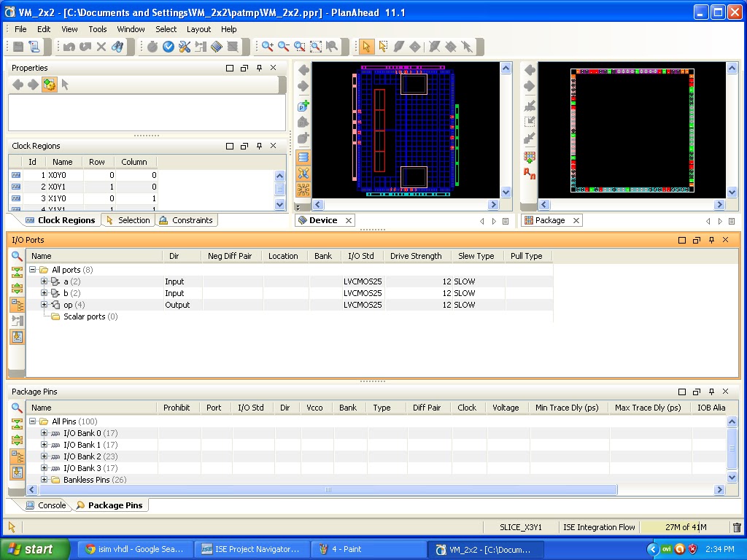Switch to the Selection tab
Screen dimensions: 747x560
click(128, 220)
